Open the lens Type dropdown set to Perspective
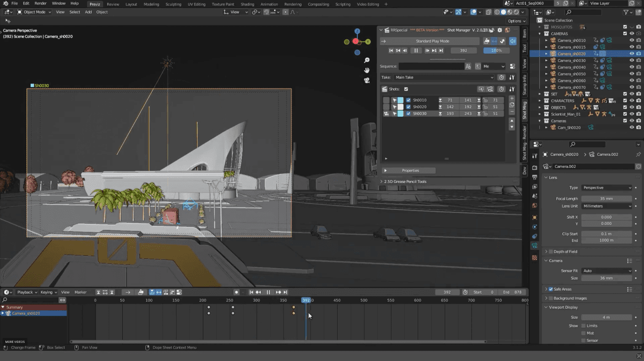Screen dimensions: 644x361 click(607, 188)
